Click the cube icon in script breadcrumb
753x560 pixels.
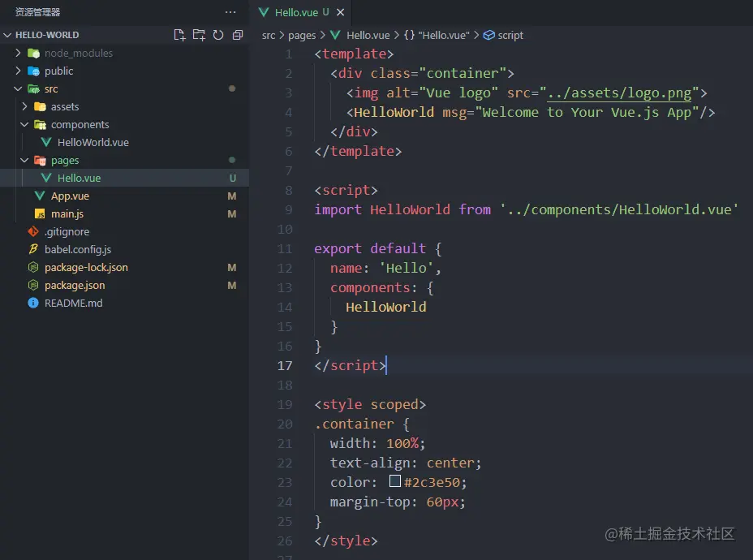488,35
